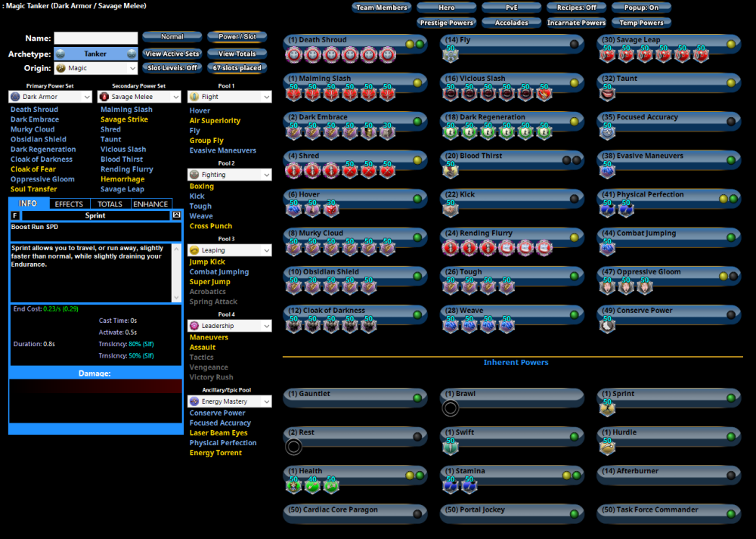Select the Blood Thirst enhancement slot icon
Screen dimensions: 756x539
tap(451, 172)
